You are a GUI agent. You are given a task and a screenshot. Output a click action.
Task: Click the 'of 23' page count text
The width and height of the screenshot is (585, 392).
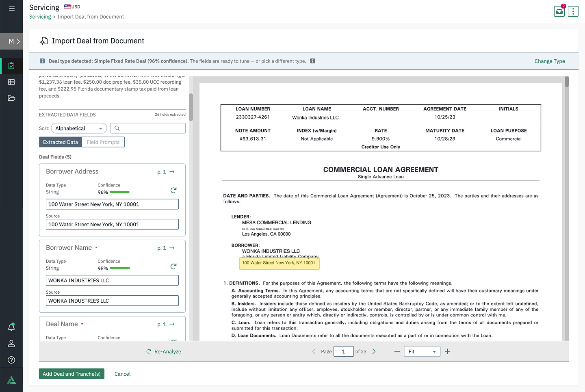coord(361,351)
